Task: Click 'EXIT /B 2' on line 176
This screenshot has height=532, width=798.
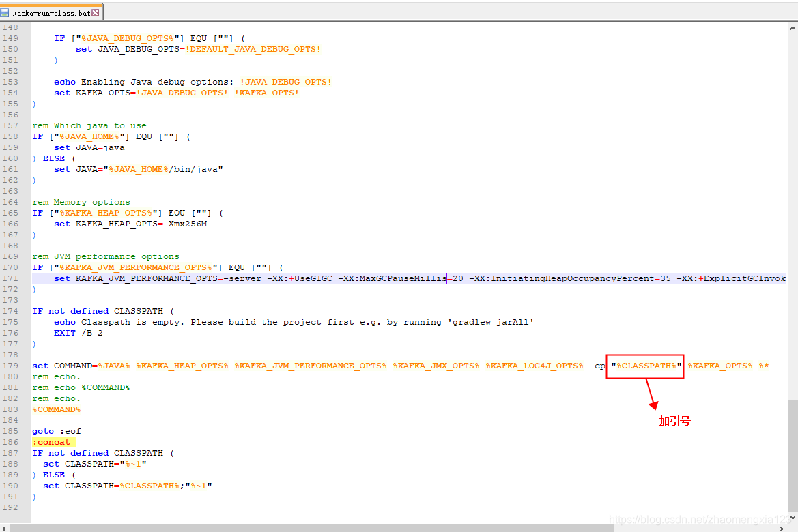Action: click(79, 333)
